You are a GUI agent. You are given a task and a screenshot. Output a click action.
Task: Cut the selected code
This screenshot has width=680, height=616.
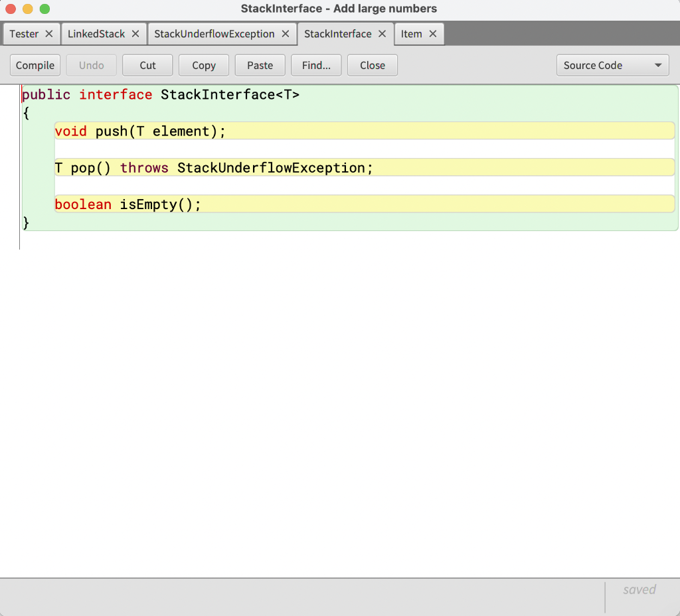click(x=147, y=65)
